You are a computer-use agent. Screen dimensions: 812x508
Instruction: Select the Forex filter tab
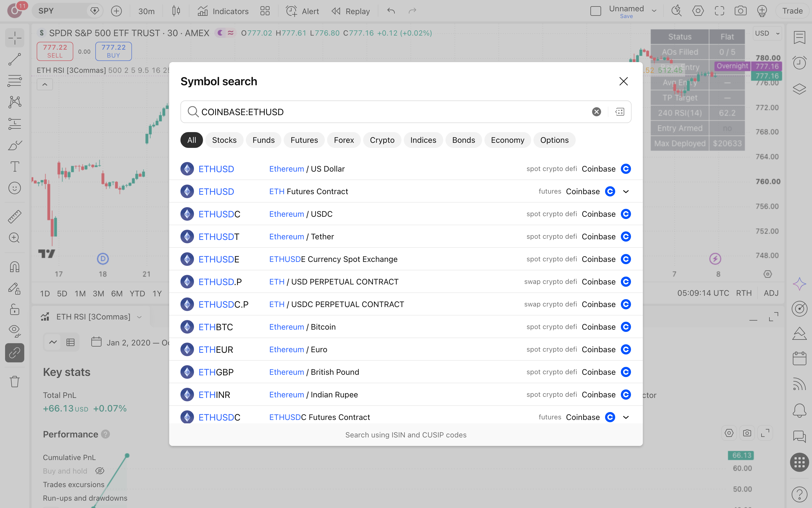[x=344, y=140]
